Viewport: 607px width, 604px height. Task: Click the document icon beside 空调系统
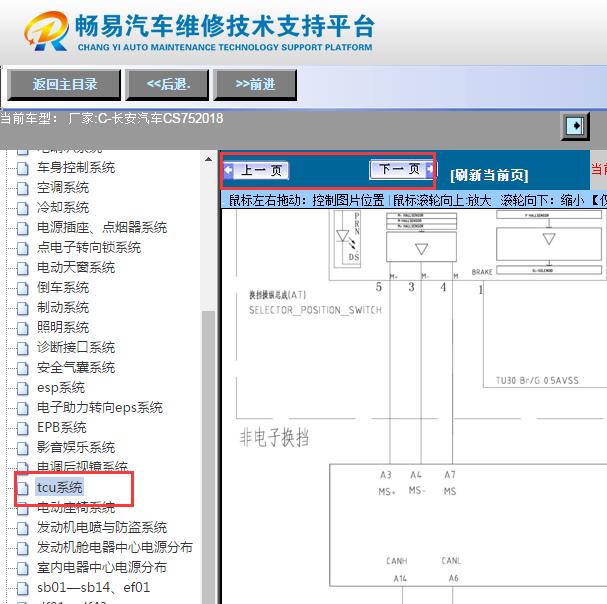coord(23,189)
